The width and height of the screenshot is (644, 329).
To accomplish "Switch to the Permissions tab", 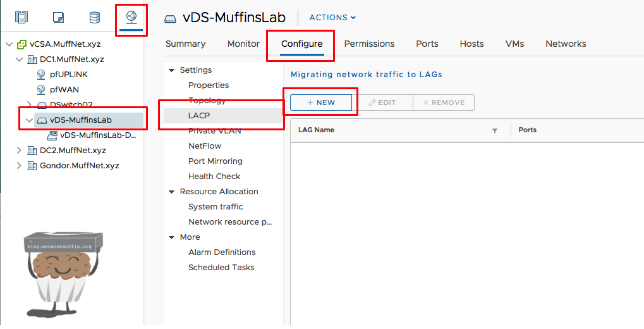I will [x=369, y=44].
